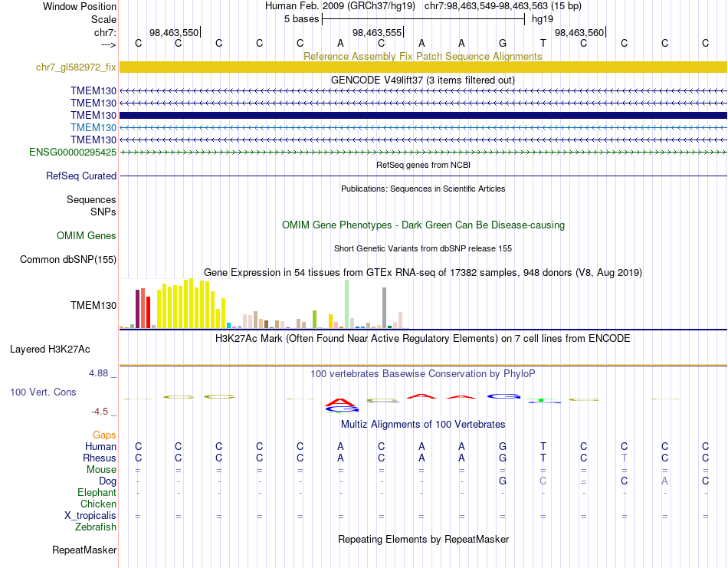Click the Layered H3K27Ac track label
The height and width of the screenshot is (568, 728).
pos(50,350)
